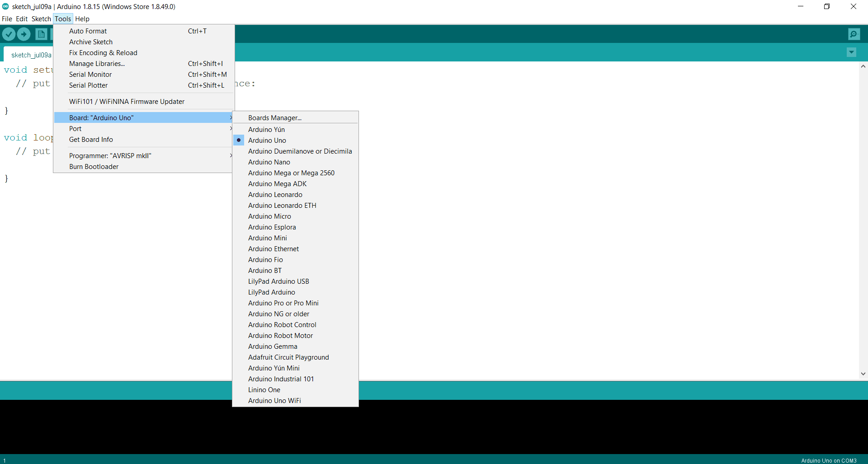Click the Arduino logo in title bar
The width and height of the screenshot is (868, 464).
click(x=5, y=6)
